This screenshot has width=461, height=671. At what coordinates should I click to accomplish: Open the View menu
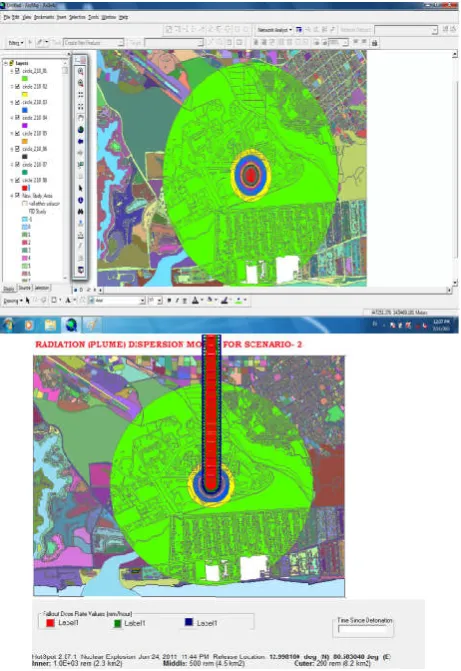(x=27, y=17)
